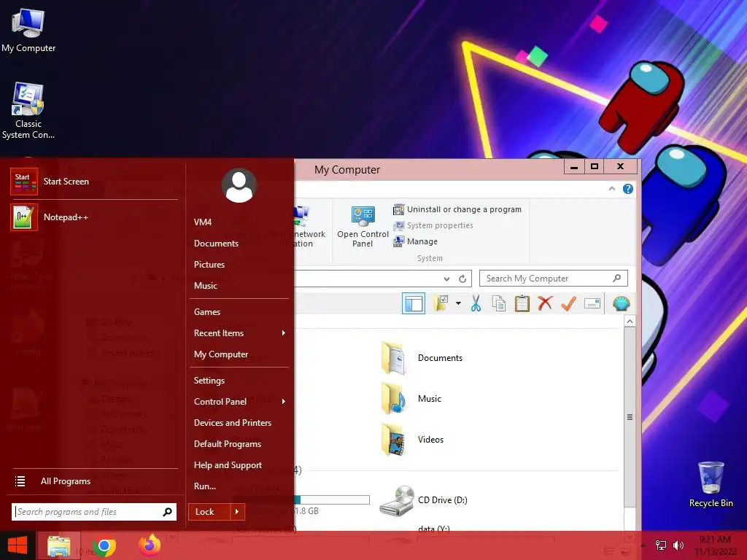Click the orange checkmark toolbar icon

(568, 303)
